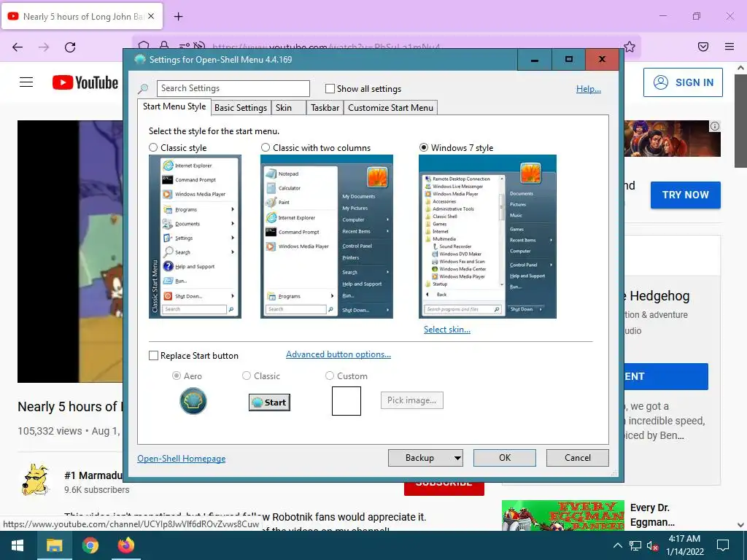Choose the Classic button option
Image resolution: width=747 pixels, height=560 pixels.
[x=247, y=376]
